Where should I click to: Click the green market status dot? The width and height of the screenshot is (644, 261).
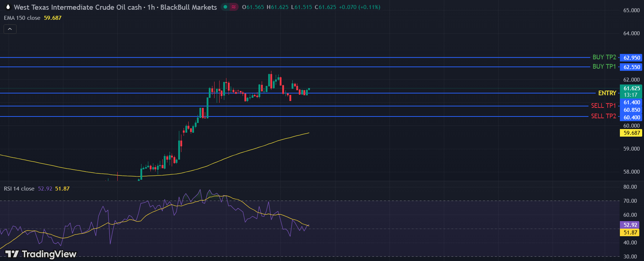point(225,7)
